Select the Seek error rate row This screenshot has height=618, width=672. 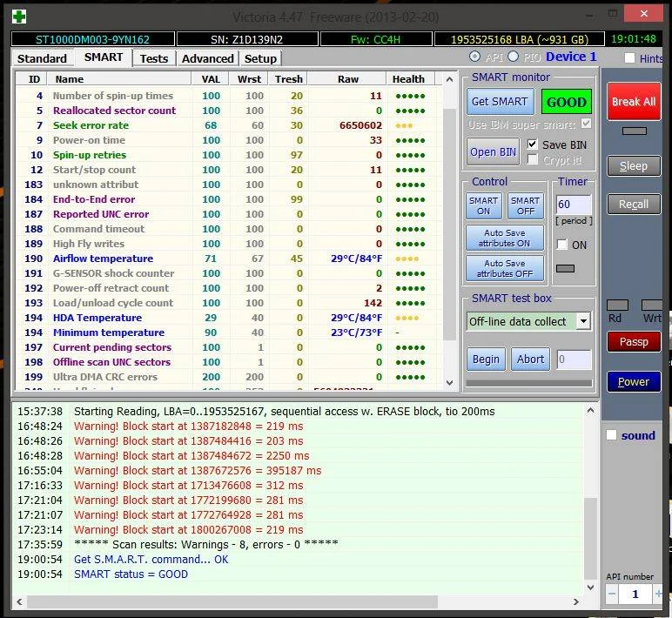[229, 125]
